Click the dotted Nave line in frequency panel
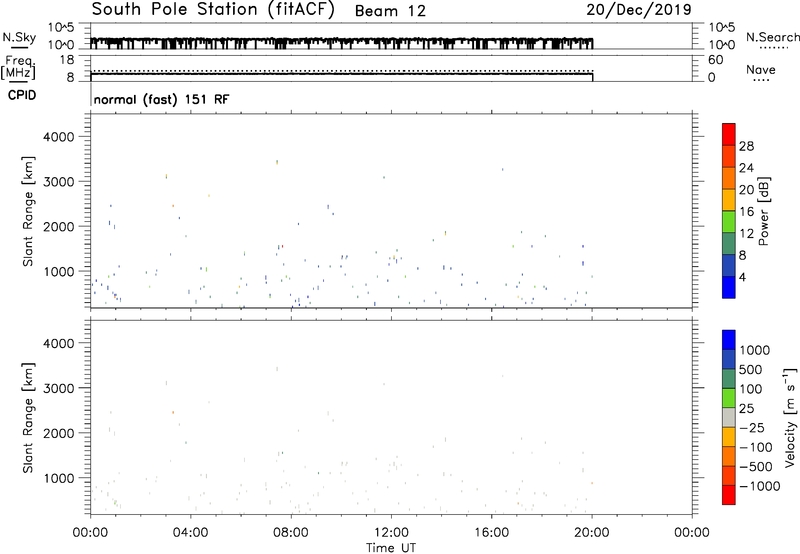Viewport: 800px width, 554px height. pos(341,71)
